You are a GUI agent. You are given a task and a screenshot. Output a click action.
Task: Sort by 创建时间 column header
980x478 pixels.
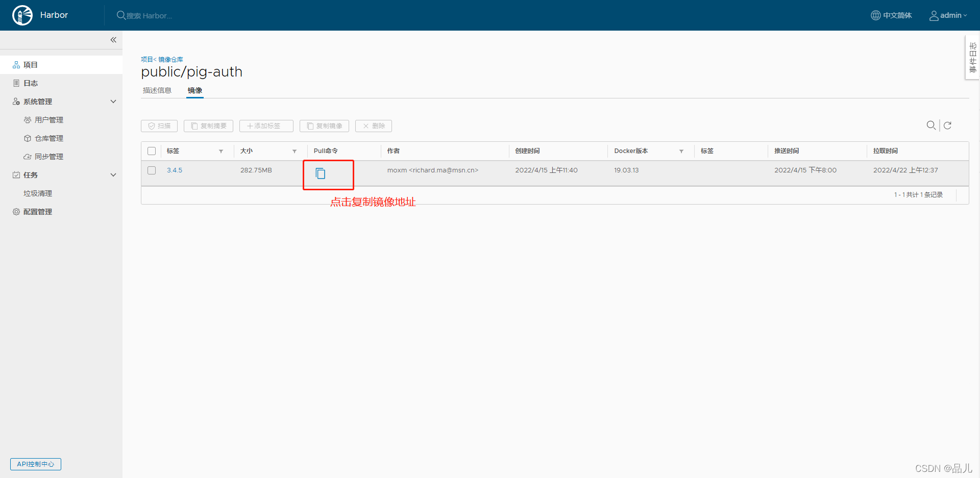tap(527, 151)
